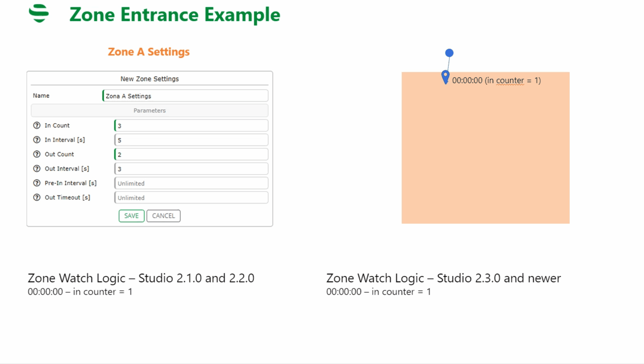Cancel the new zone settings

pos(164,216)
